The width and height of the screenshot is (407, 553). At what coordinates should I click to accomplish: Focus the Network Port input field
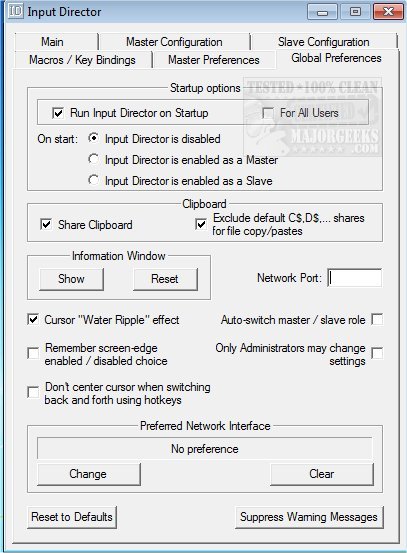click(354, 278)
